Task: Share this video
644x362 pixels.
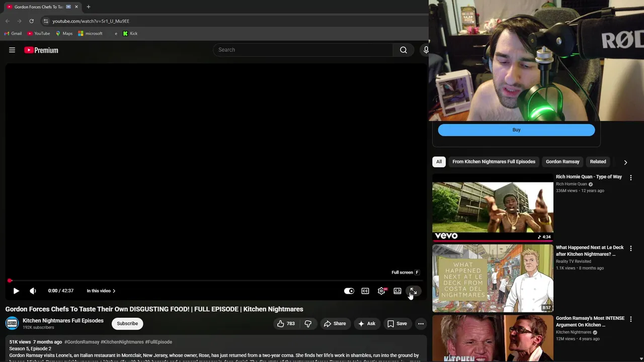Action: (x=335, y=324)
